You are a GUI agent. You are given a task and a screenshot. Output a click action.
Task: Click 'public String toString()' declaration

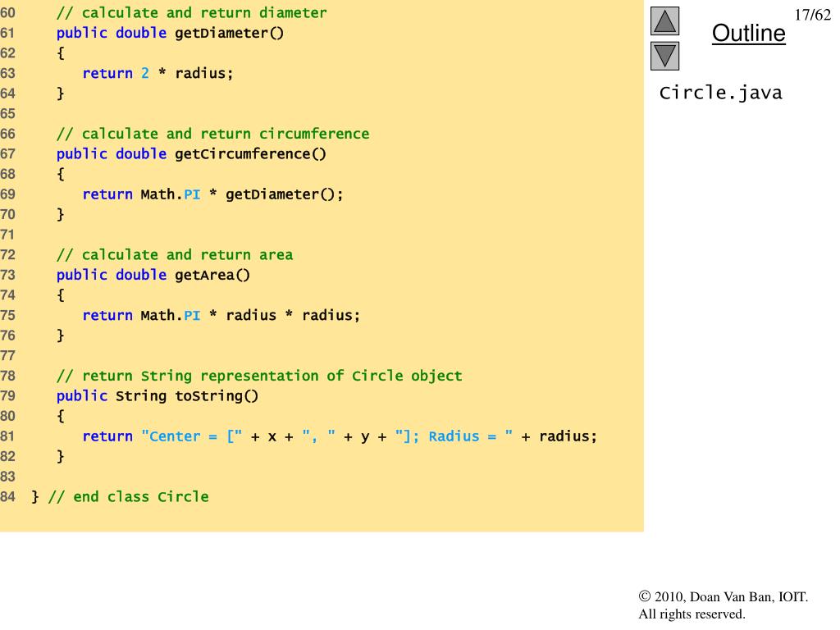point(157,396)
